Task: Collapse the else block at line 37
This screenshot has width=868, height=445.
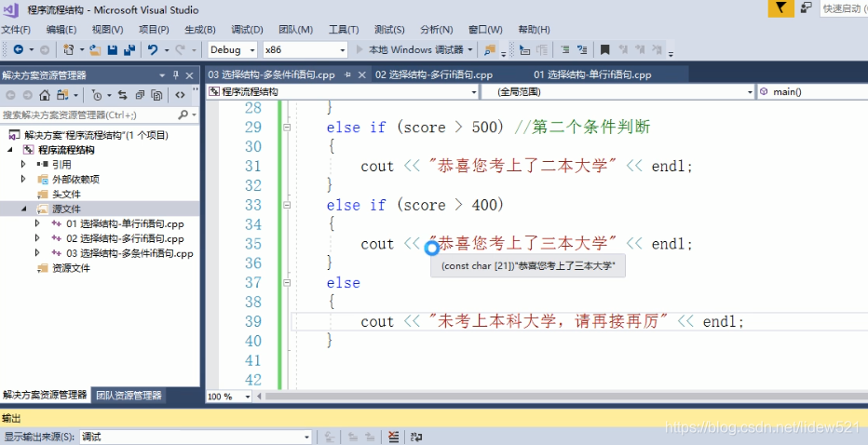Action: (x=287, y=283)
